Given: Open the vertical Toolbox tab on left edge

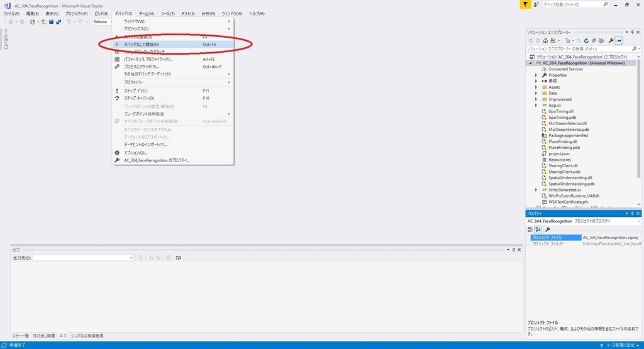Looking at the screenshot, I should click(x=6, y=40).
